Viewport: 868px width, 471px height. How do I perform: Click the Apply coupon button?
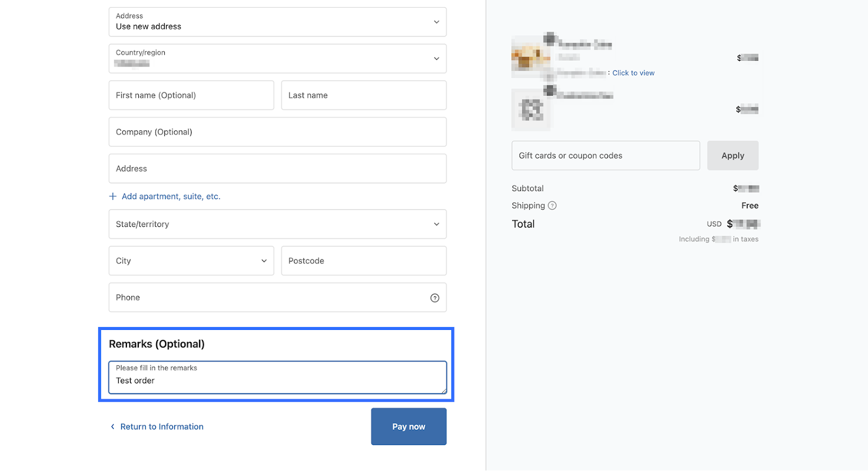[x=732, y=156]
